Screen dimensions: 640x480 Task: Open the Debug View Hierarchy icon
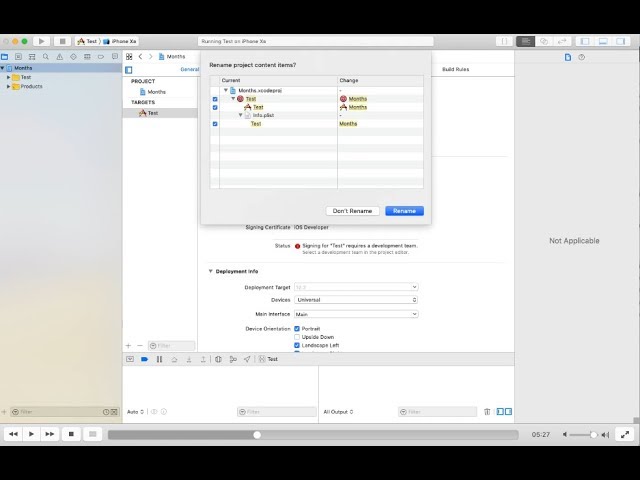click(218, 359)
